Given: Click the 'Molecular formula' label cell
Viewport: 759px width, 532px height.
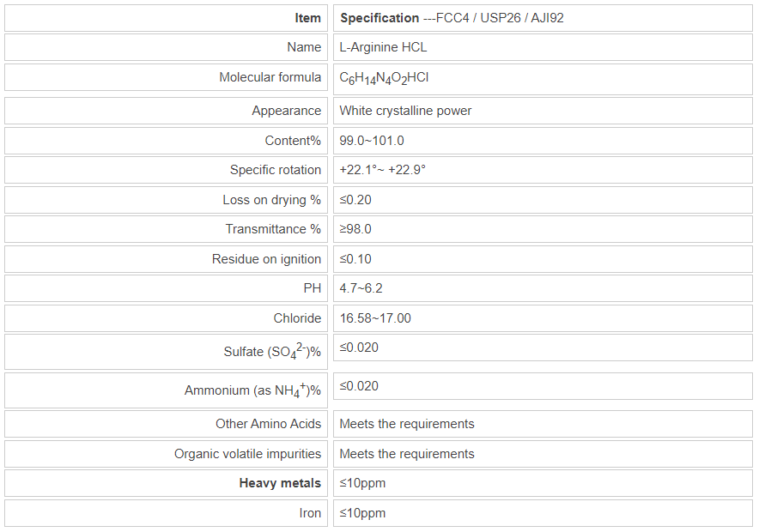Looking at the screenshot, I should click(x=270, y=77).
